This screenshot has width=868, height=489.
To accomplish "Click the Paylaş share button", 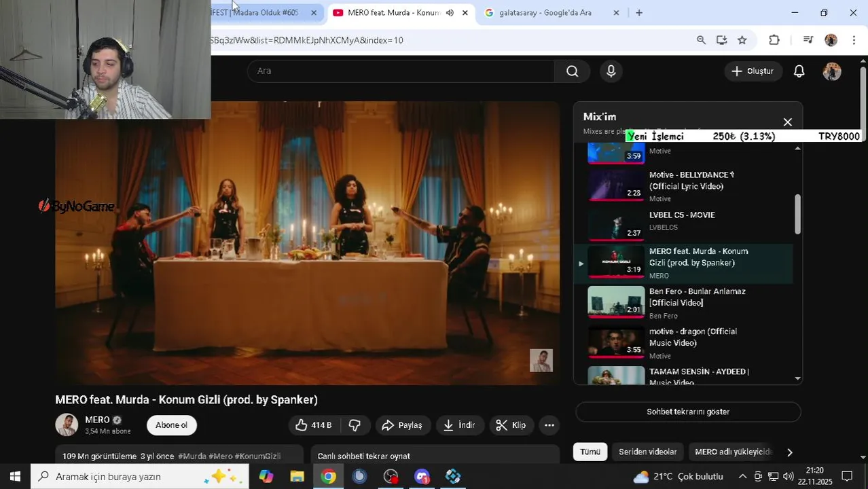I will tap(401, 425).
